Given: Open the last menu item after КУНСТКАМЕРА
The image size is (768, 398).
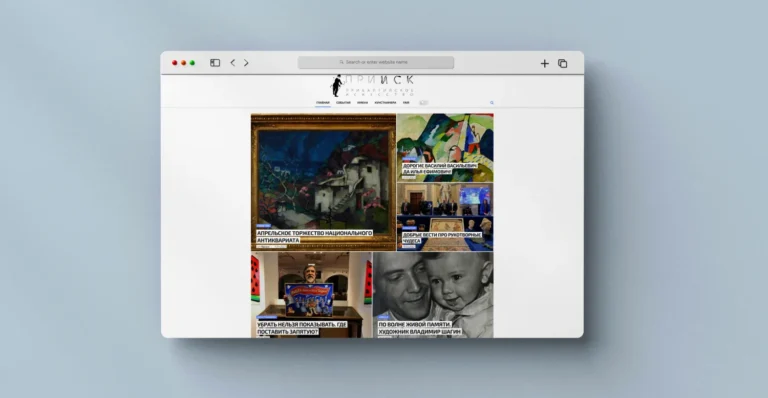Looking at the screenshot, I should coord(406,103).
